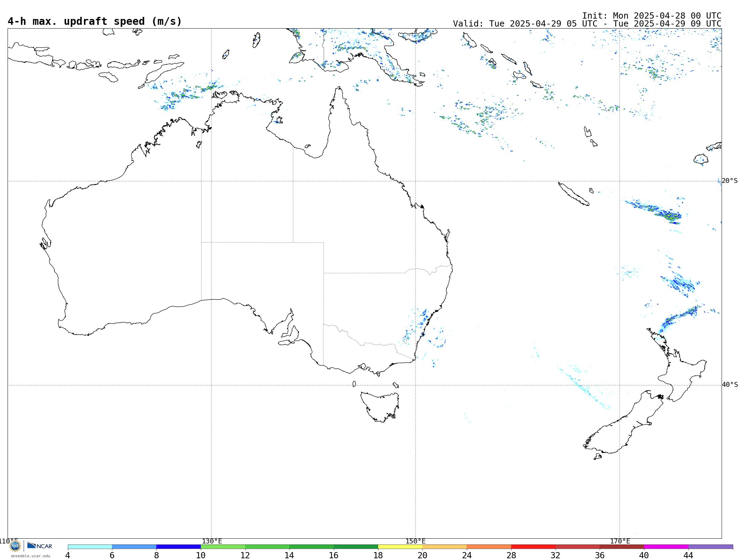Click the colorbar tick label '40'
Screen dimensions: 744x560
coord(644,556)
